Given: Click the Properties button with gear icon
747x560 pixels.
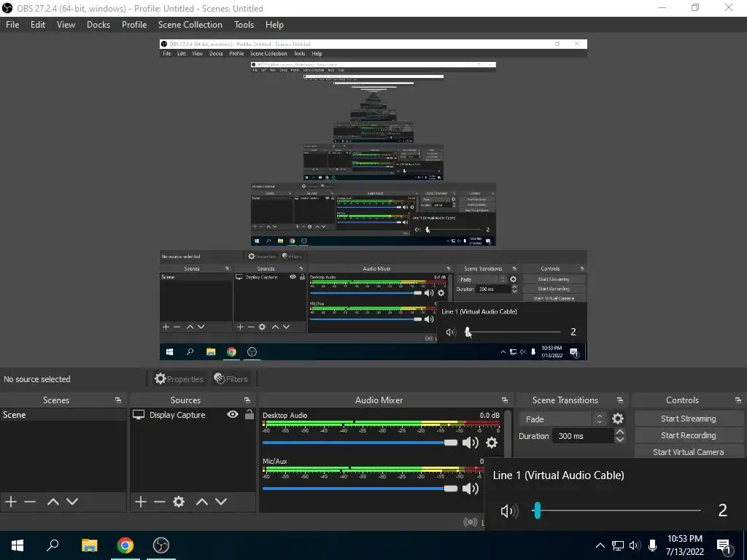Looking at the screenshot, I should (x=179, y=379).
